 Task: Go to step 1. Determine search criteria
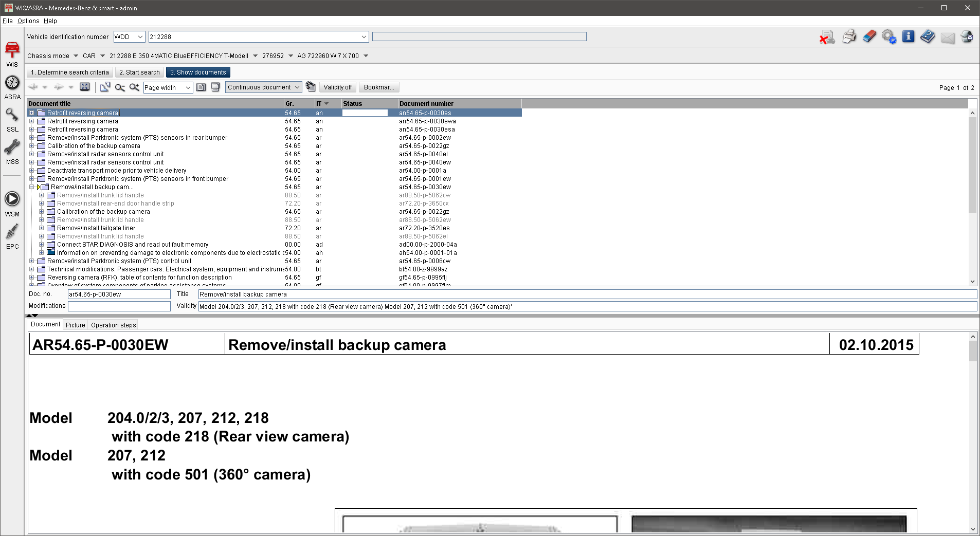point(69,72)
